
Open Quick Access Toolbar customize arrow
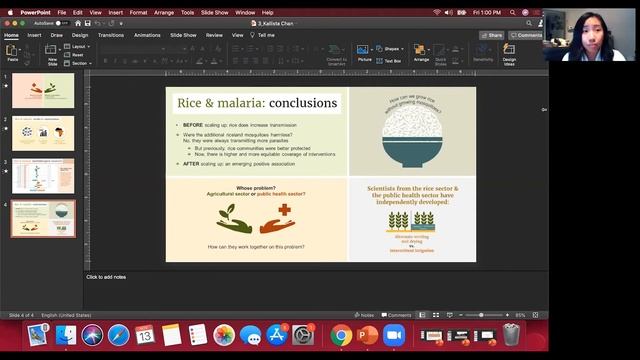click(121, 24)
